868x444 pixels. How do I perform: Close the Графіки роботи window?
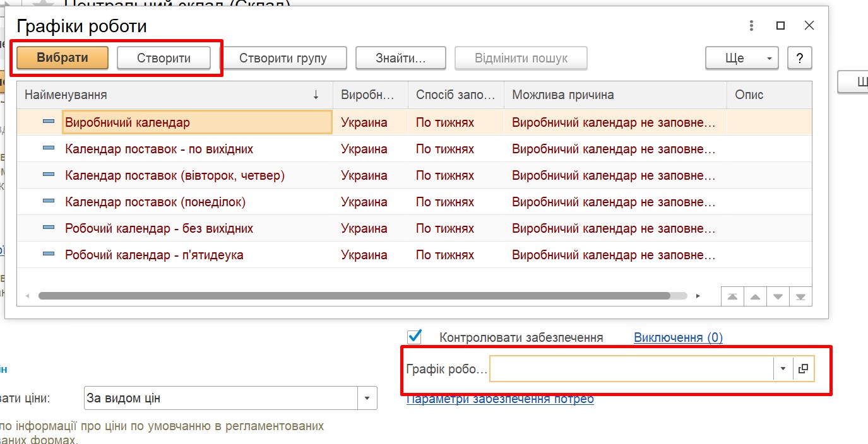[x=809, y=26]
